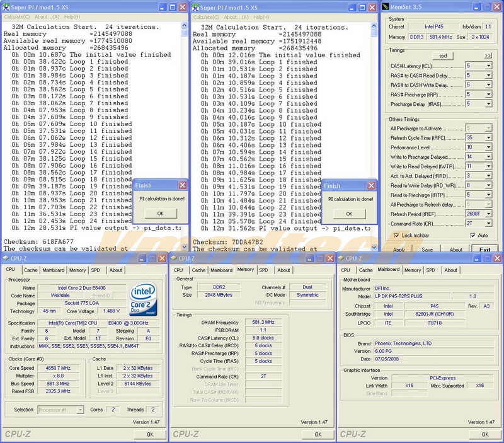
Task: Click OK in the left Finish dialog
Action: (161, 213)
